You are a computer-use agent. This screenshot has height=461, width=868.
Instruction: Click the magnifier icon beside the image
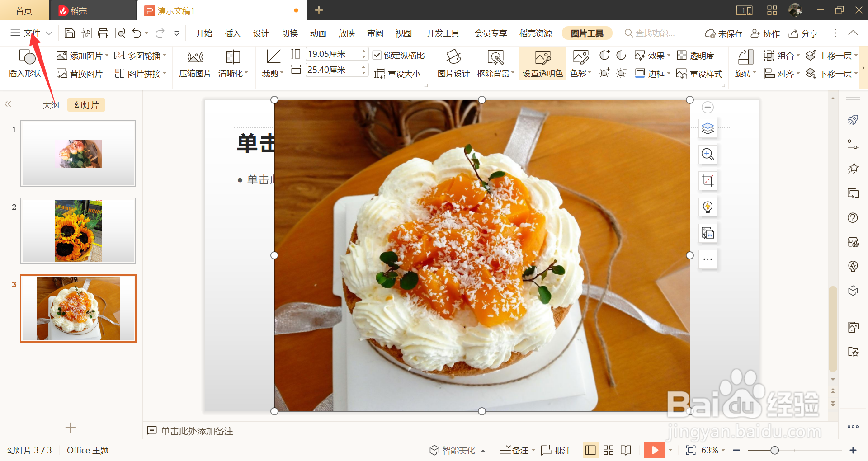point(708,154)
